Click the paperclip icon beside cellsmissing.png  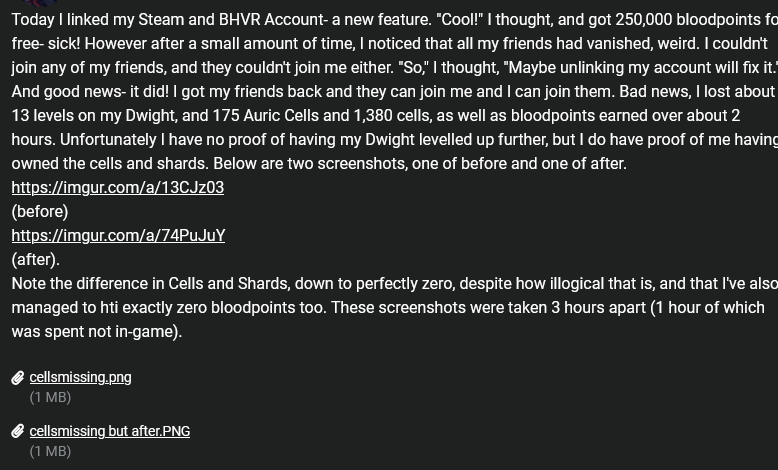click(x=18, y=378)
